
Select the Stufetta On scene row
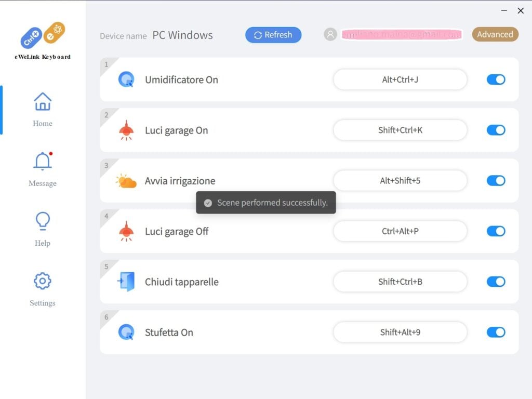tap(309, 332)
